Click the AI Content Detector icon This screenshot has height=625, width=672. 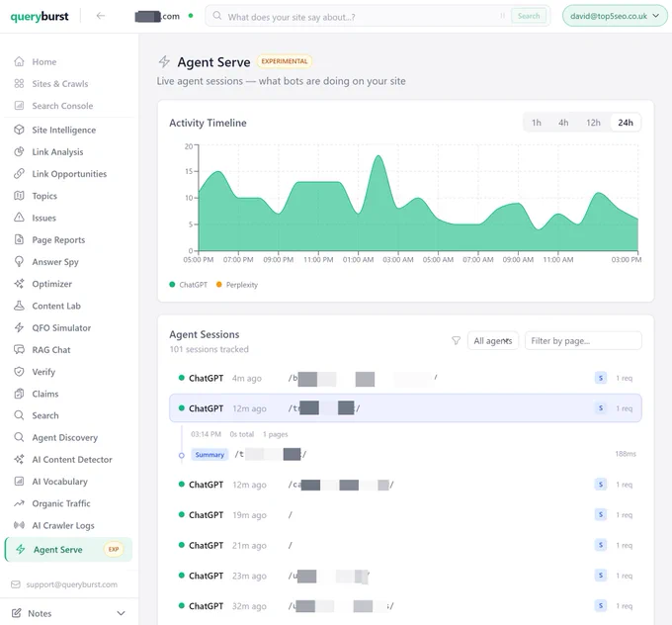tap(19, 460)
